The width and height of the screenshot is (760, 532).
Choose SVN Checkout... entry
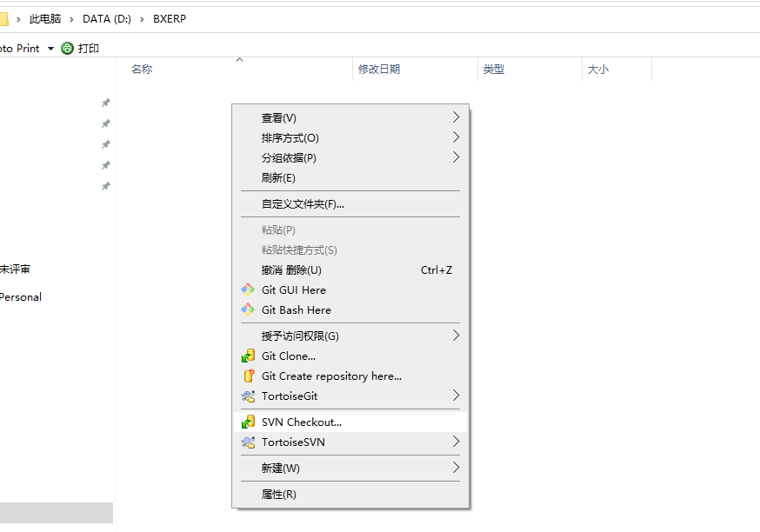[350, 422]
